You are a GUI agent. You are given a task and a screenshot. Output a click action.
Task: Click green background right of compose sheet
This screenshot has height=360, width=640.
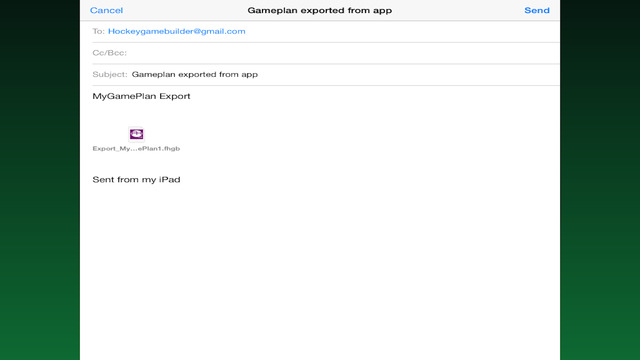(x=600, y=180)
